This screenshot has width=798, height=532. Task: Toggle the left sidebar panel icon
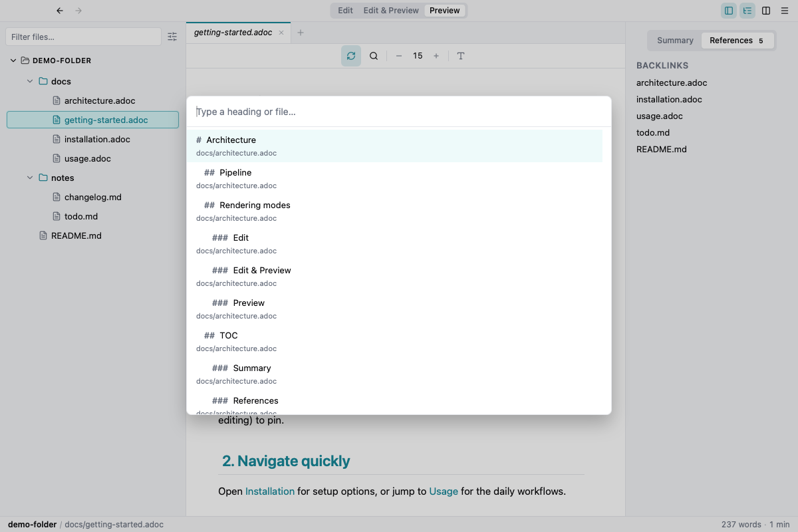729,11
